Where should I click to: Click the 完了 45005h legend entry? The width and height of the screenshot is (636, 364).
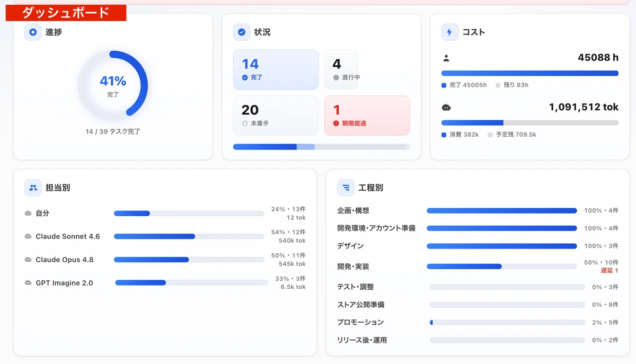click(464, 85)
